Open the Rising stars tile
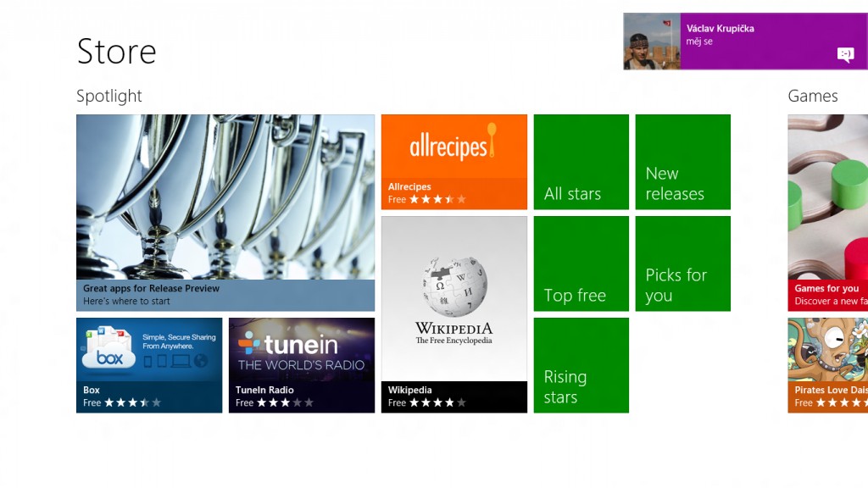This screenshot has width=868, height=488. [x=581, y=365]
